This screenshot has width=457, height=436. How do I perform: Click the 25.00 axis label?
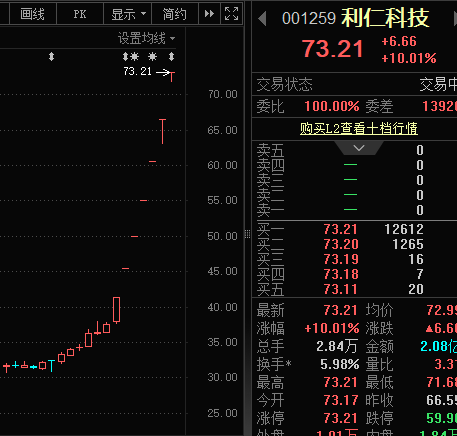222,413
